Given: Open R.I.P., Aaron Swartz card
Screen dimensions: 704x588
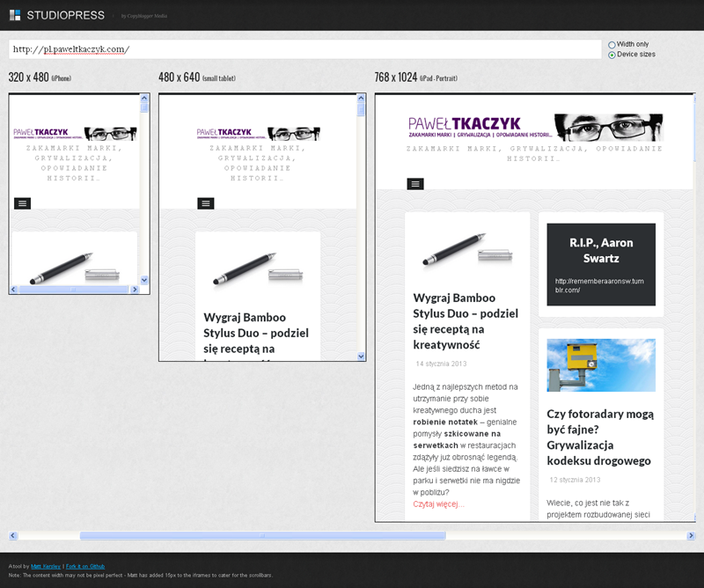Looking at the screenshot, I should pos(601,265).
